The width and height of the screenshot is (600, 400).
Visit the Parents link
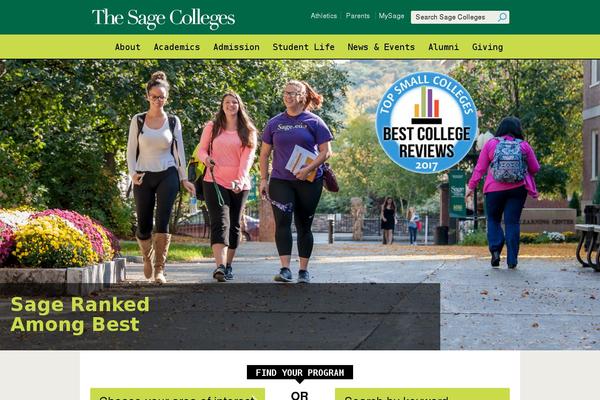pyautogui.click(x=358, y=16)
